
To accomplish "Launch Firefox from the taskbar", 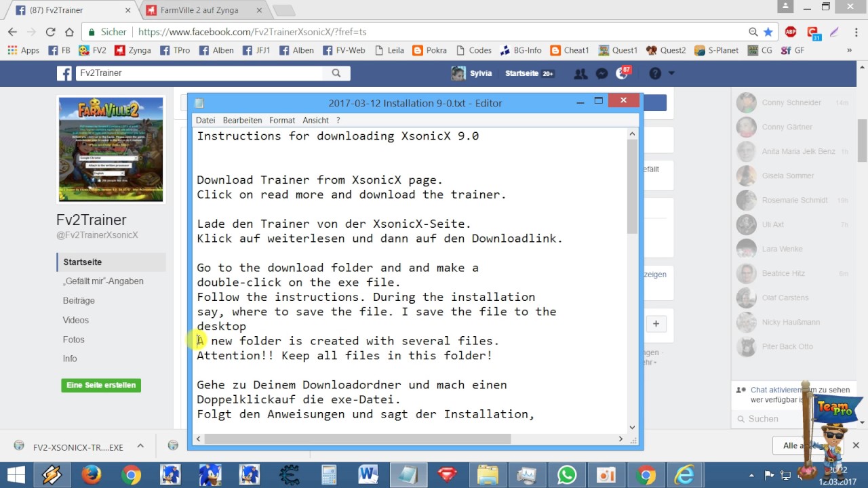I will click(92, 475).
